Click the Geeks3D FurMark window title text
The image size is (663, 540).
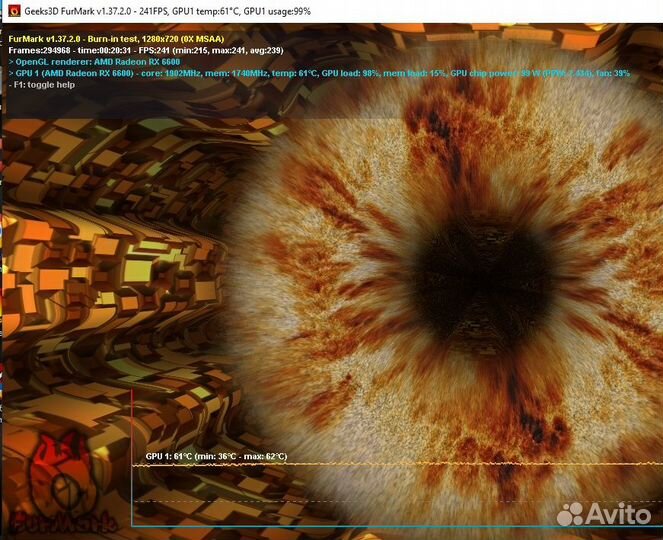pyautogui.click(x=167, y=11)
